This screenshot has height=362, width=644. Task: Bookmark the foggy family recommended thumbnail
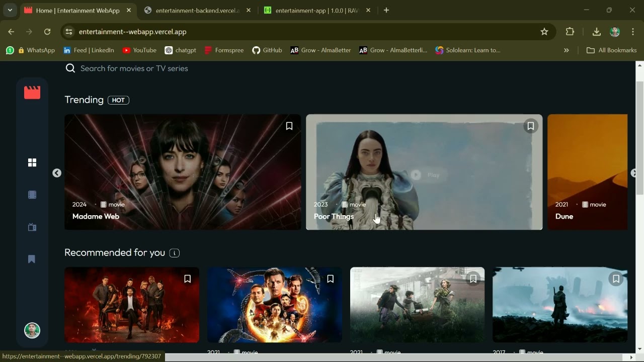tap(473, 279)
